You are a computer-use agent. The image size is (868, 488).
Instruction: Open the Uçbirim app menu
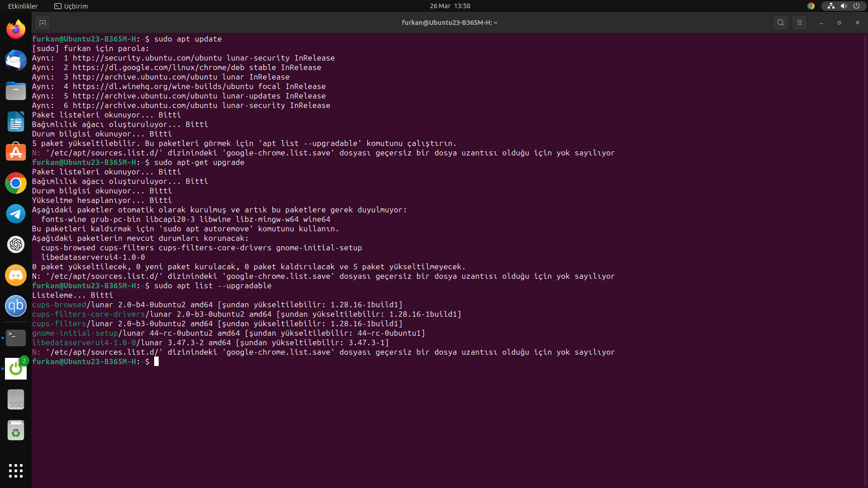71,6
